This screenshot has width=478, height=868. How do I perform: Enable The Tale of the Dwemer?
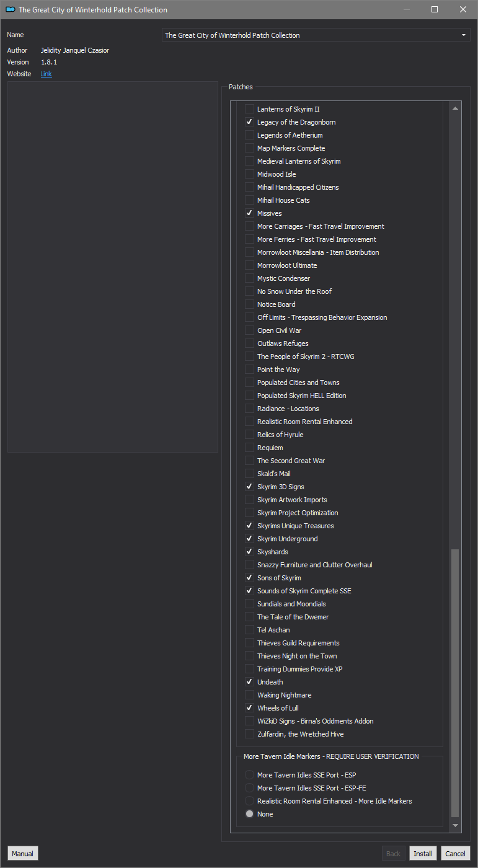click(x=249, y=617)
